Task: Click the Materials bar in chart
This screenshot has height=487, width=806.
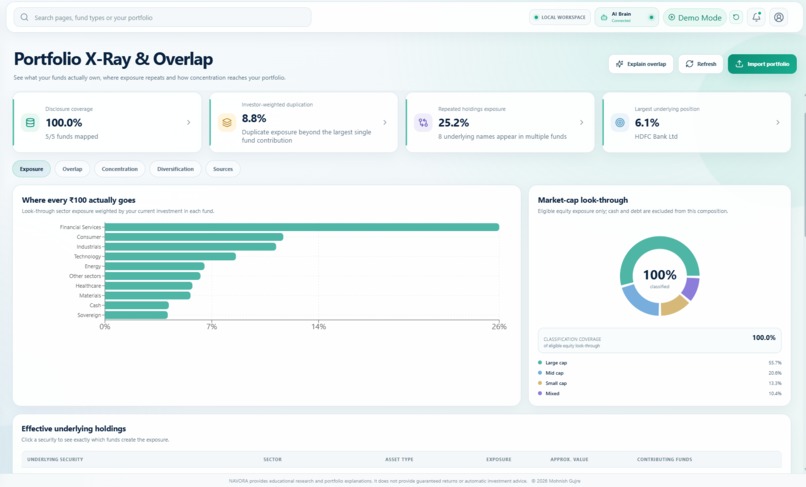Action: pyautogui.click(x=148, y=295)
